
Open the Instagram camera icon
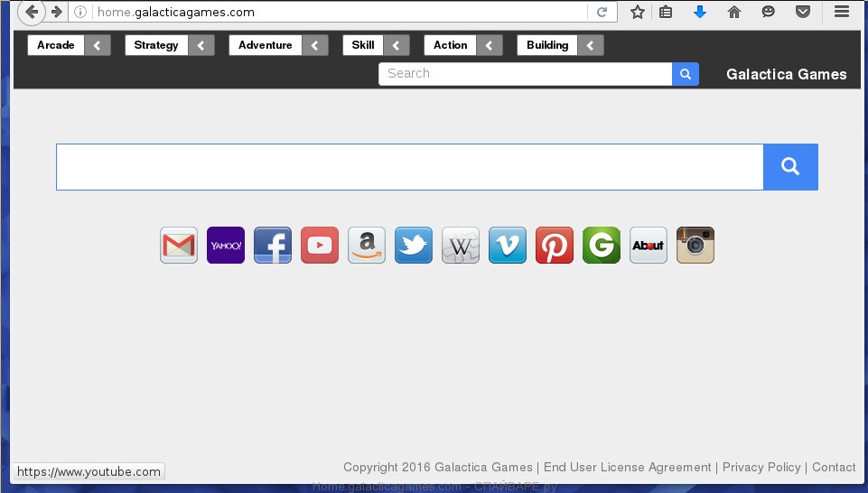coord(695,246)
